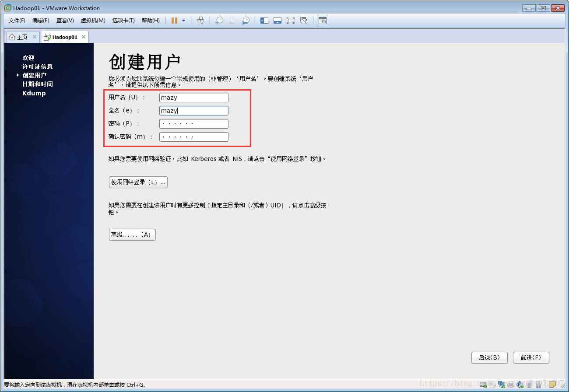Image resolution: width=569 pixels, height=392 pixels.
Task: Click the hard disk status bar icon
Action: 483,385
